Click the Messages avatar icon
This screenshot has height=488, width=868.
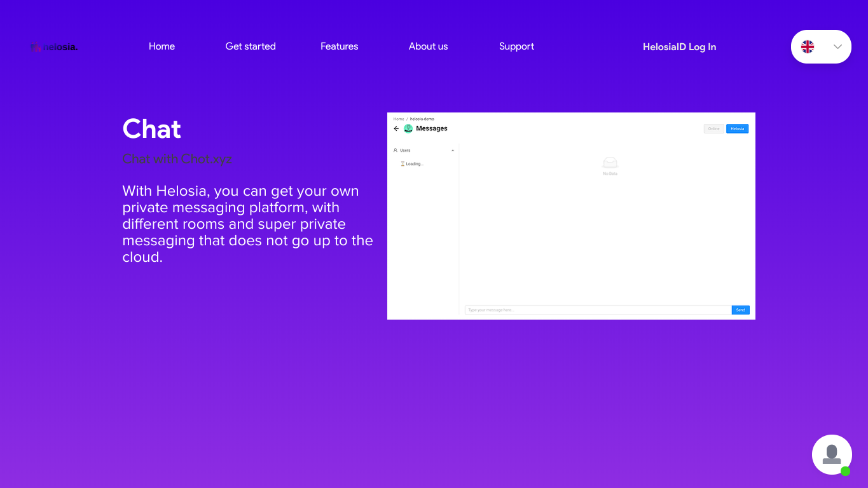point(408,128)
